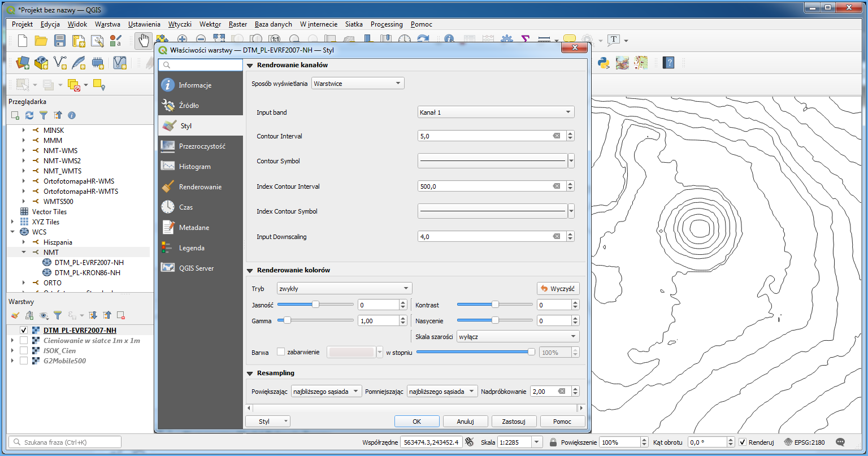Enable the zabarwienie colorize checkbox

coord(281,352)
